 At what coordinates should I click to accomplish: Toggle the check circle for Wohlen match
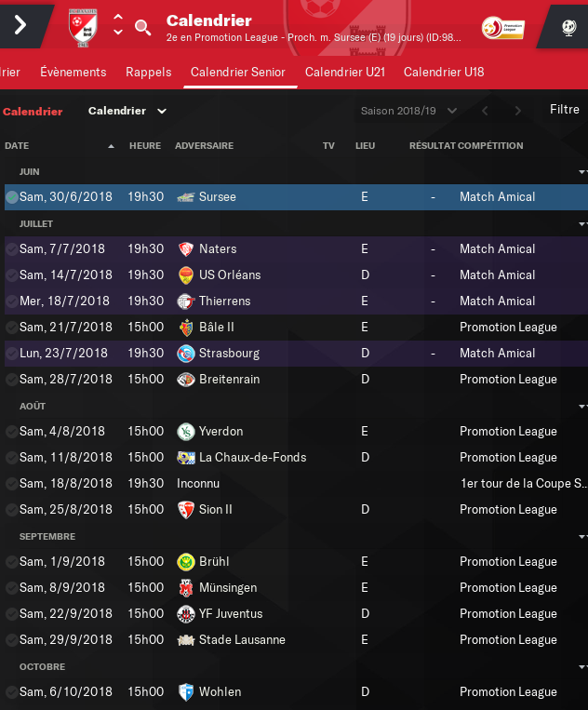(x=11, y=692)
